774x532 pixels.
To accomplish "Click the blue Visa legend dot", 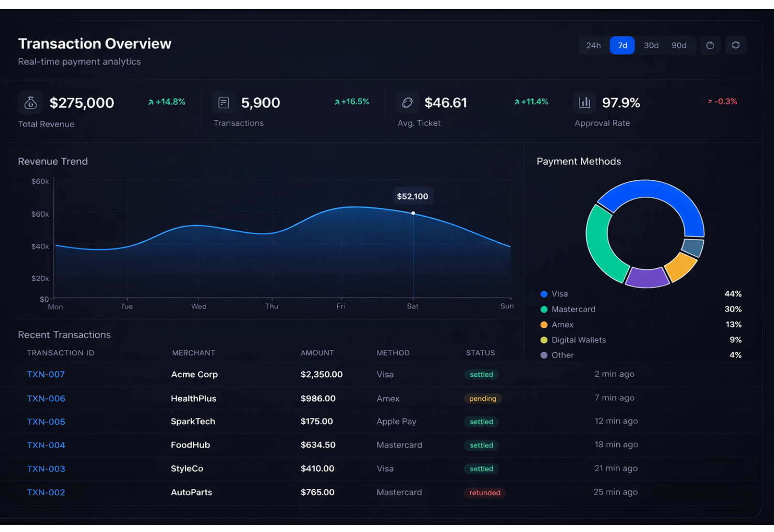I will point(544,294).
